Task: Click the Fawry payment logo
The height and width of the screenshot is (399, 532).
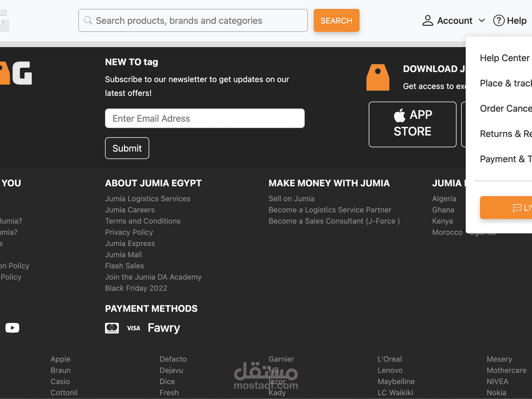Action: [x=164, y=328]
